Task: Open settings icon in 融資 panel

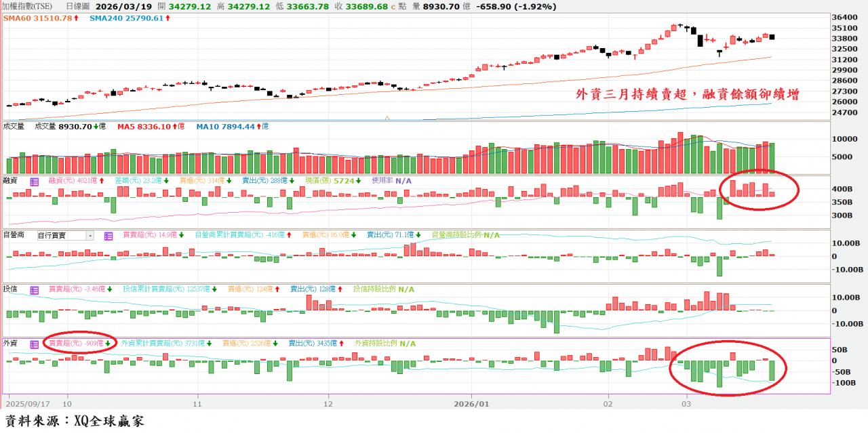Action: pyautogui.click(x=34, y=182)
